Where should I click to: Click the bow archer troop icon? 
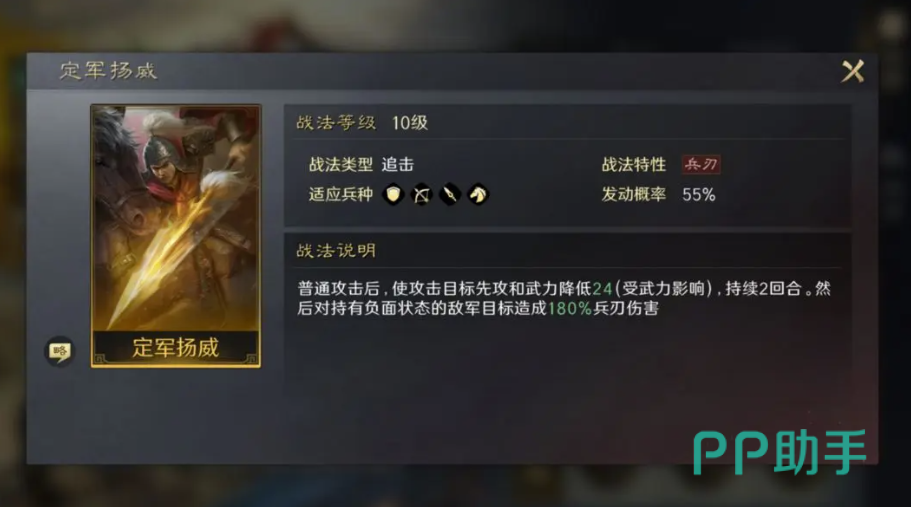click(x=422, y=195)
